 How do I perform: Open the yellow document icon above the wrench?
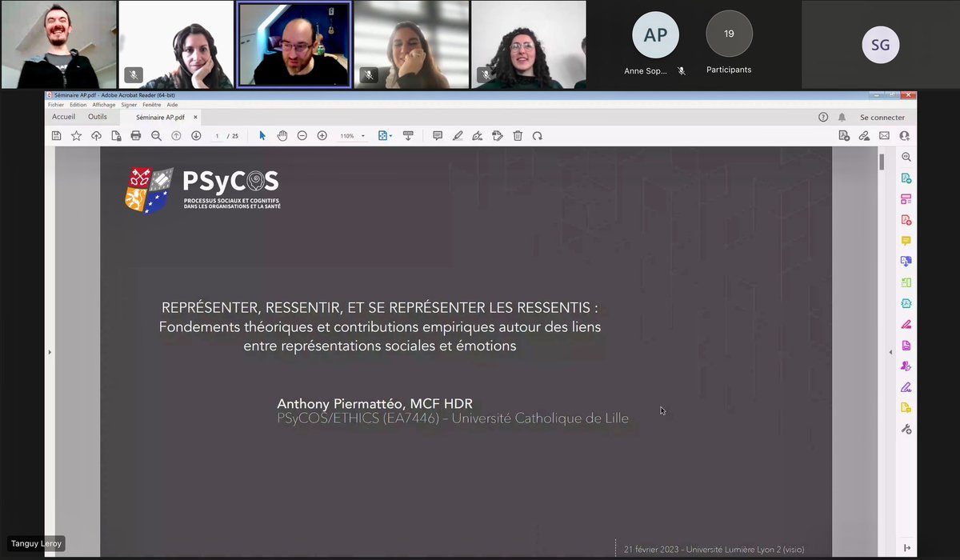coord(906,408)
